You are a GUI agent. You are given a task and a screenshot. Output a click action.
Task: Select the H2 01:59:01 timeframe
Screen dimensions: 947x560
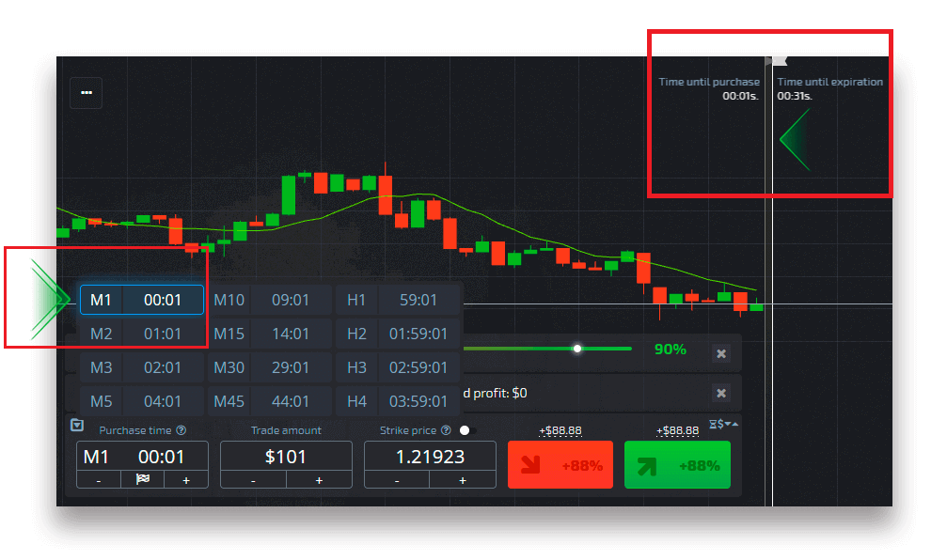point(398,334)
